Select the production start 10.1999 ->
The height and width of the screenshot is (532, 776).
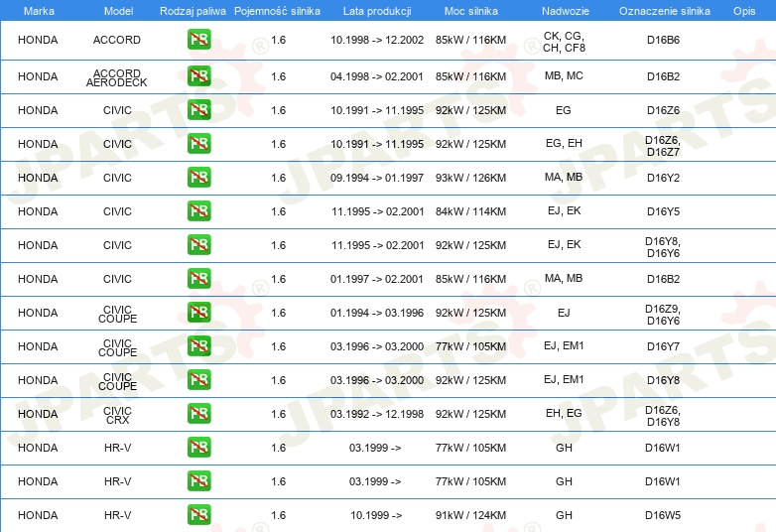(376, 515)
